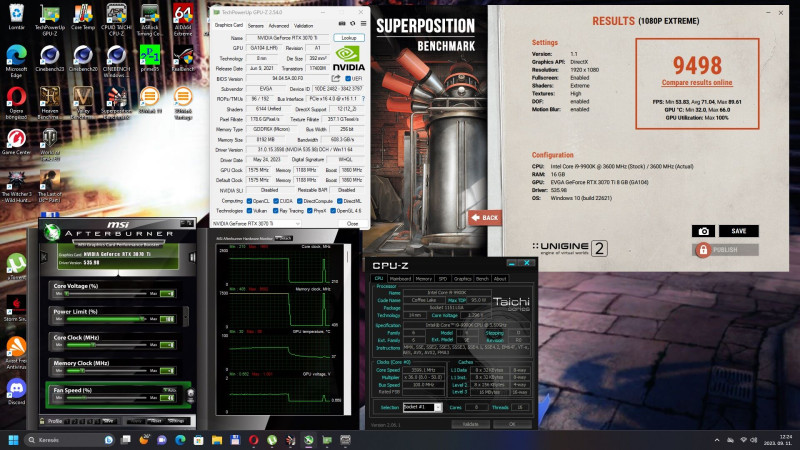This screenshot has width=800, height=450.
Task: Open World of Tanks desktop shortcut
Action: [x=49, y=145]
